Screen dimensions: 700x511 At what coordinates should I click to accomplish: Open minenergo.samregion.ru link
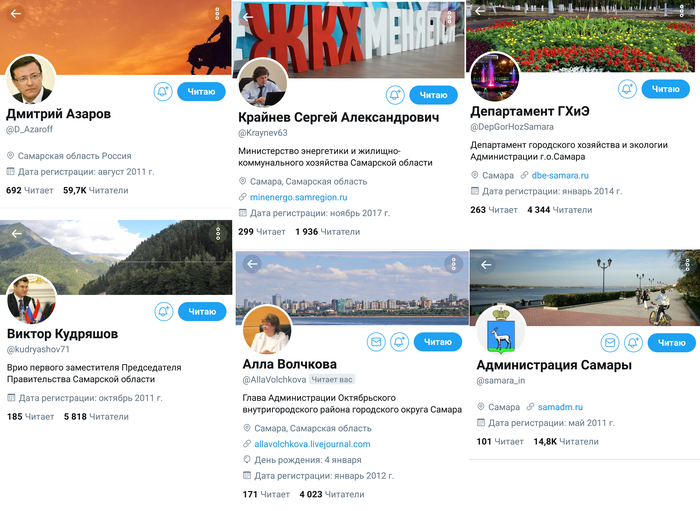(x=299, y=197)
